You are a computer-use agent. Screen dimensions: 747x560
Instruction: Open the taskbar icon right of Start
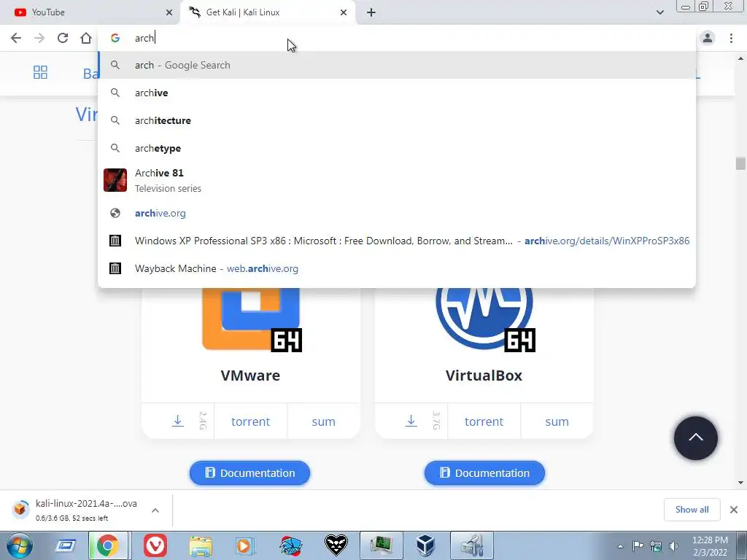tap(66, 545)
